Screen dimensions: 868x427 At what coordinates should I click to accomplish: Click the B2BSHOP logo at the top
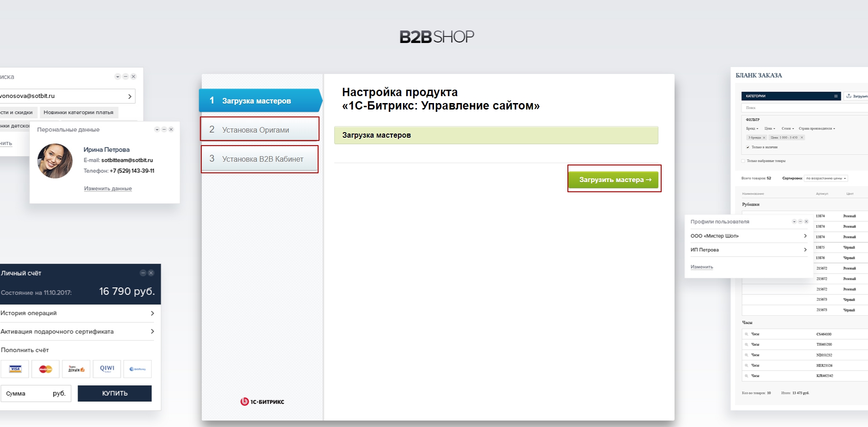437,37
